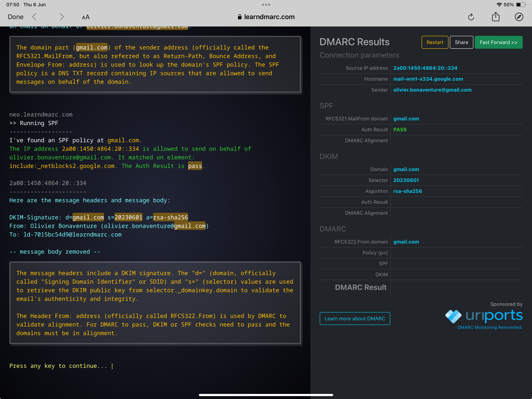532x399 pixels.
Task: Click the RFC5321.MailFrom domain gmail.com value
Action: pyautogui.click(x=406, y=119)
